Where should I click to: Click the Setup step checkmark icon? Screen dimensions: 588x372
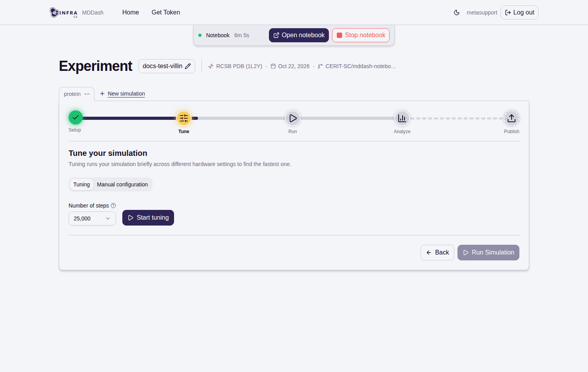click(x=76, y=117)
